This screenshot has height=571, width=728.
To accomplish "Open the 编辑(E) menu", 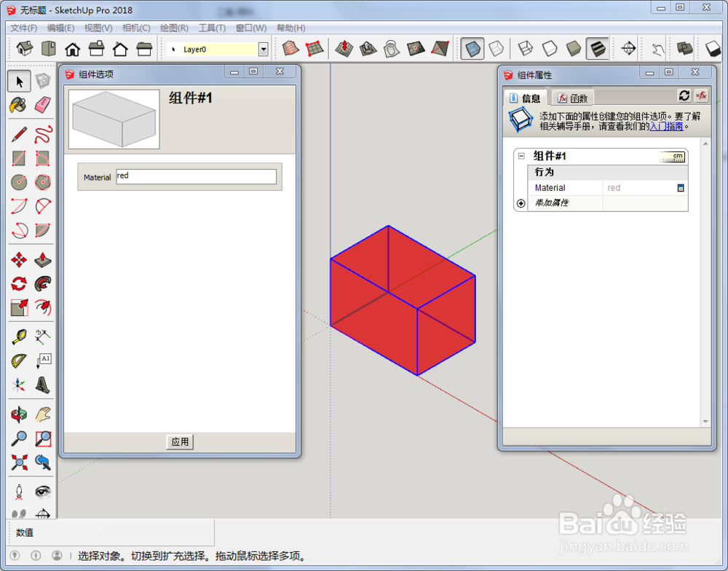I will pyautogui.click(x=61, y=28).
